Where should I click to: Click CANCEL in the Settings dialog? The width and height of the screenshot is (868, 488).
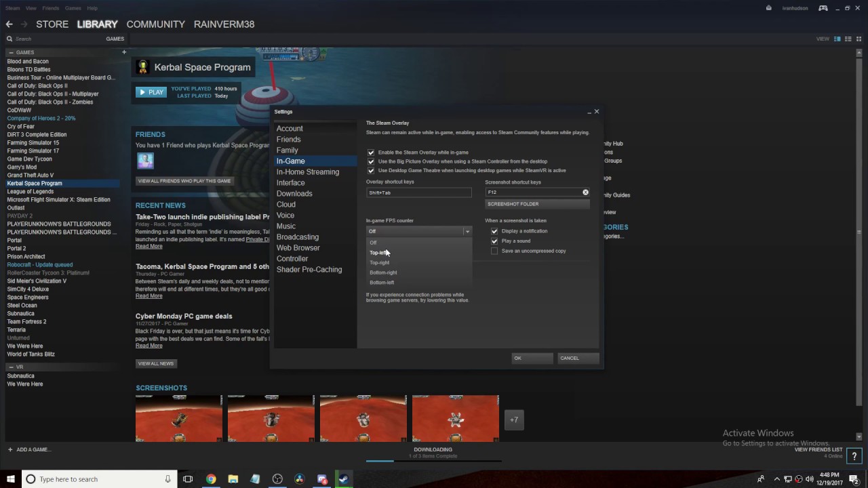(578, 358)
